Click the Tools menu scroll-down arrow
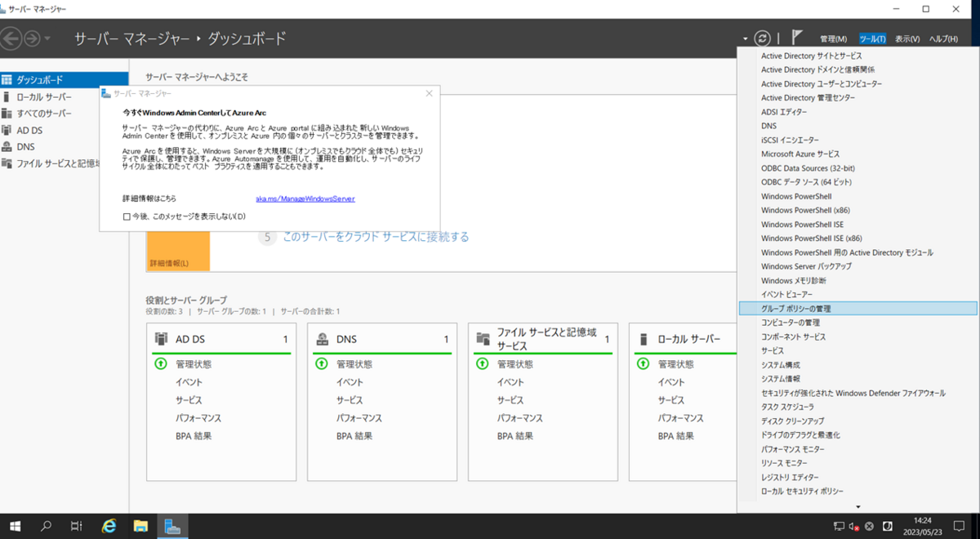Image resolution: width=980 pixels, height=539 pixels. [x=857, y=506]
